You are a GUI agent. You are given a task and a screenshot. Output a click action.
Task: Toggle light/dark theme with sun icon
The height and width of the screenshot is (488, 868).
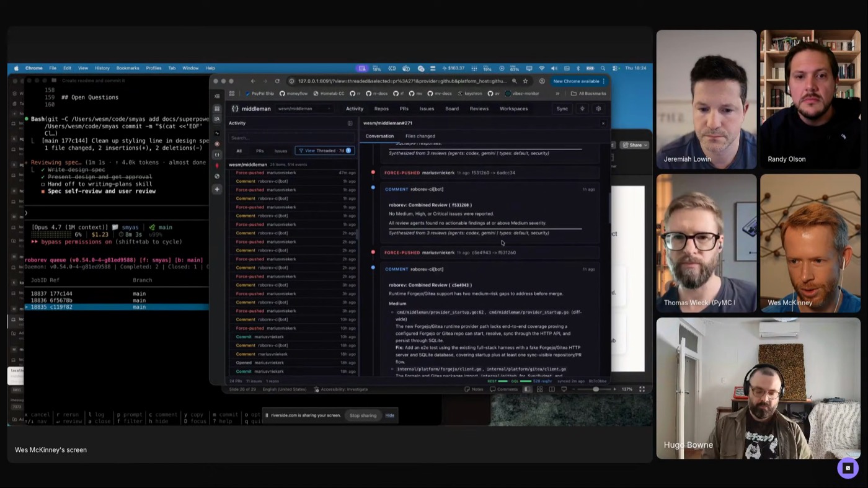click(582, 109)
